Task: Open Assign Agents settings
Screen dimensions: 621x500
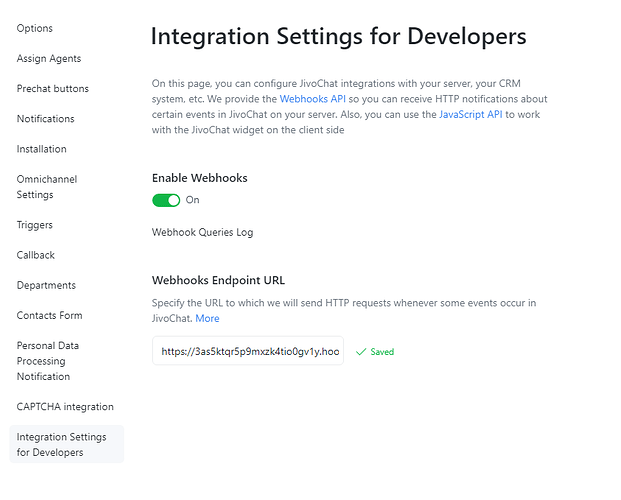Action: click(x=49, y=59)
